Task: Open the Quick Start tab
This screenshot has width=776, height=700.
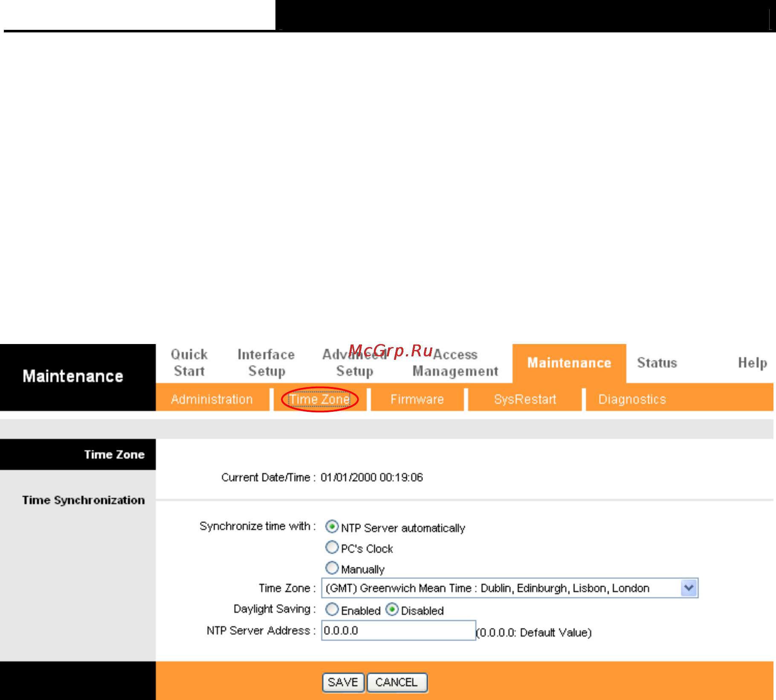Action: pyautogui.click(x=189, y=363)
